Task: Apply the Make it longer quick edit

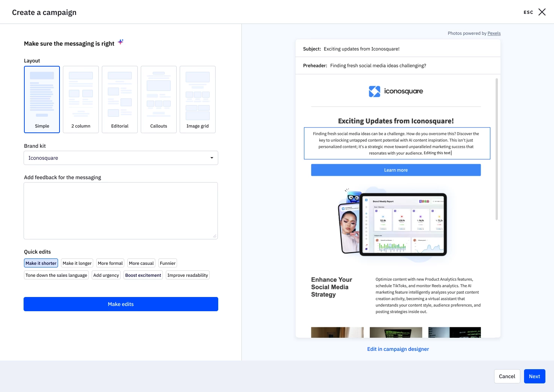Action: point(77,263)
